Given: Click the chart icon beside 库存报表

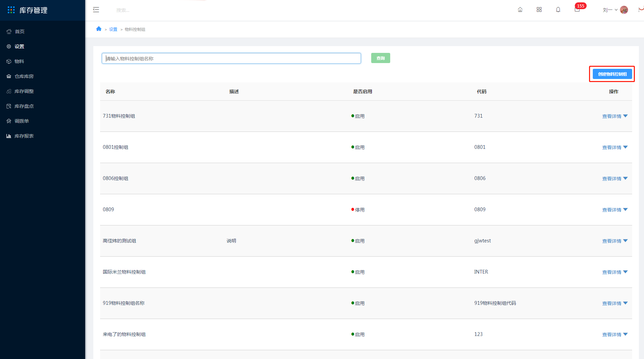Looking at the screenshot, I should click(9, 136).
